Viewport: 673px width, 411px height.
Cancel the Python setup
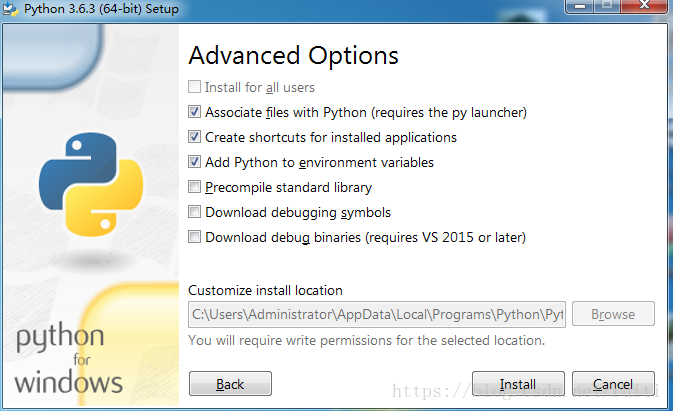[613, 384]
